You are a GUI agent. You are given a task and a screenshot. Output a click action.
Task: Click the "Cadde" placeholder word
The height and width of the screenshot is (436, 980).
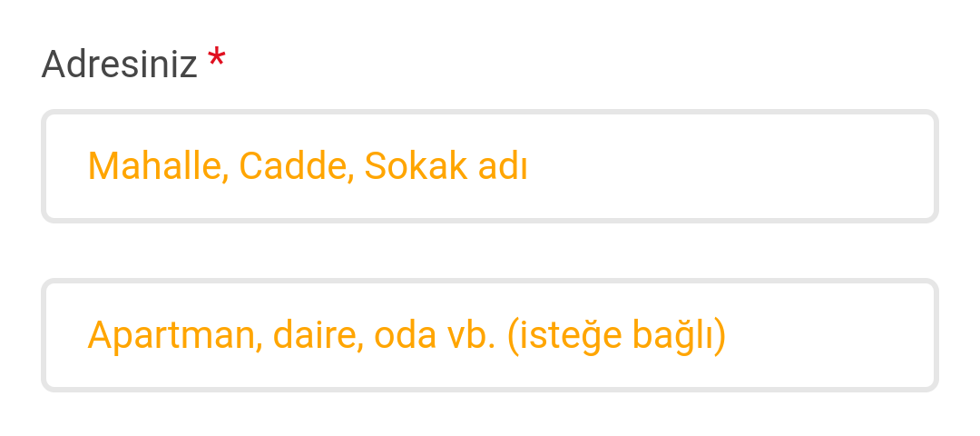tap(294, 166)
